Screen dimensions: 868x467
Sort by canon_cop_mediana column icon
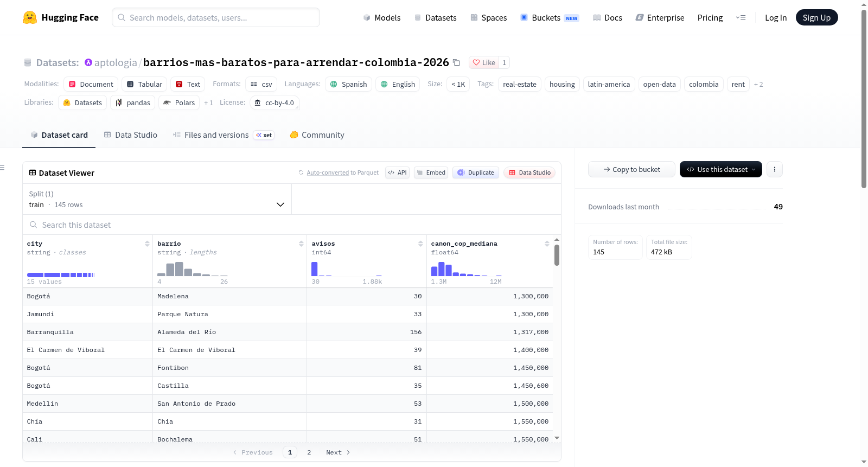click(547, 244)
